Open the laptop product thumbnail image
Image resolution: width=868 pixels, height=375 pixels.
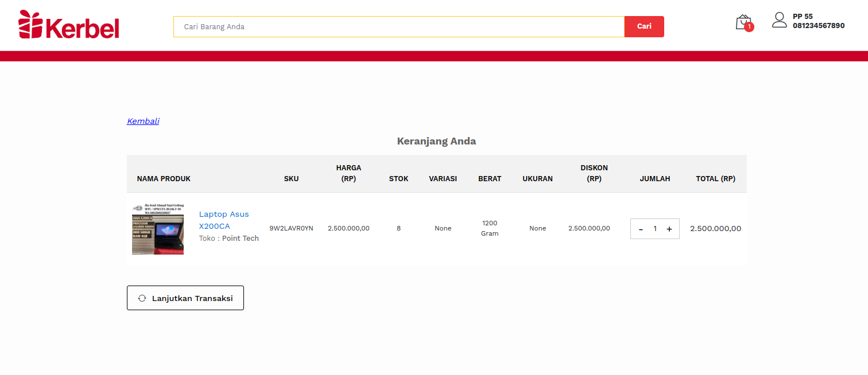point(158,228)
